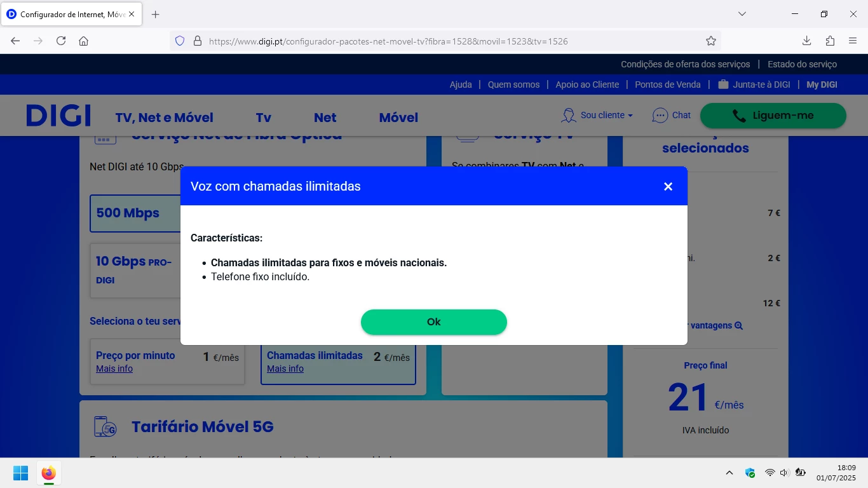
Task: Click the DIGI logo
Action: point(58,116)
